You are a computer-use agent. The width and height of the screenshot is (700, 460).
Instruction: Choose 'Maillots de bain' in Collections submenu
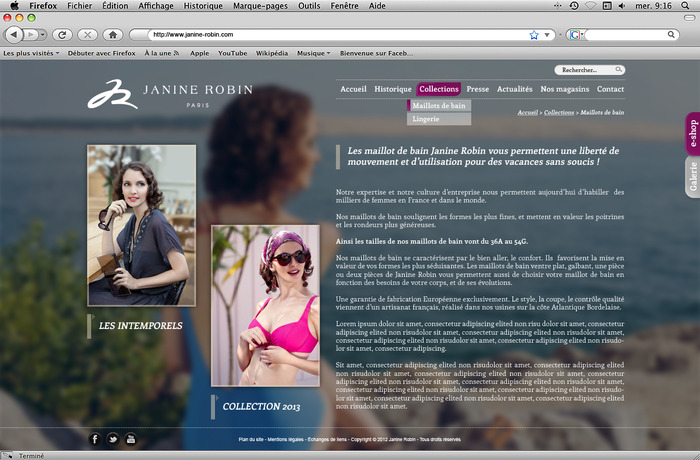click(x=439, y=105)
